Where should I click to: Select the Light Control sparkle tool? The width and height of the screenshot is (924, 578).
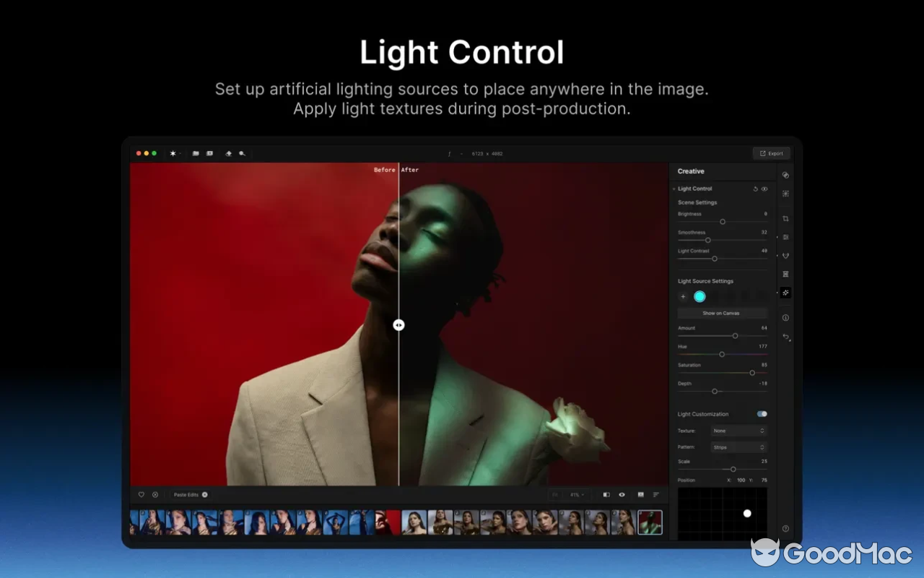pos(785,293)
